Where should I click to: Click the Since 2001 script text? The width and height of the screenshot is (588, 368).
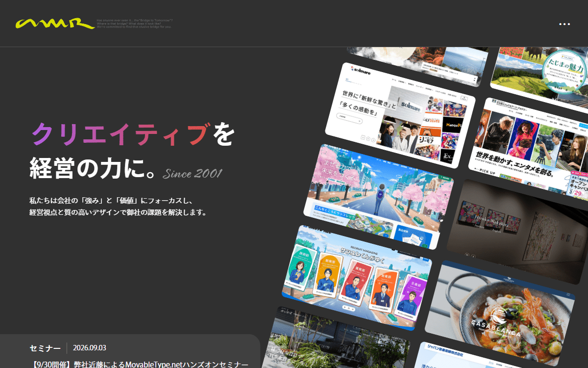click(x=192, y=174)
